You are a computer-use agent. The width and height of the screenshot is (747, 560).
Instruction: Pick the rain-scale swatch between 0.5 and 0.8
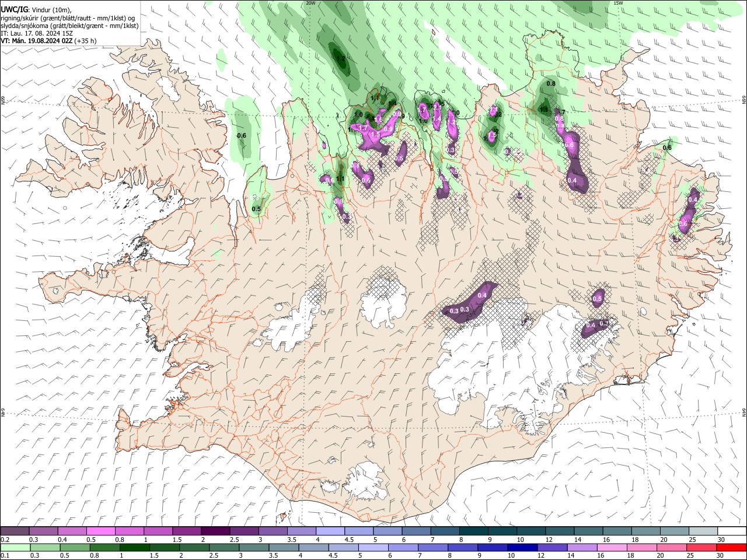coord(75,547)
